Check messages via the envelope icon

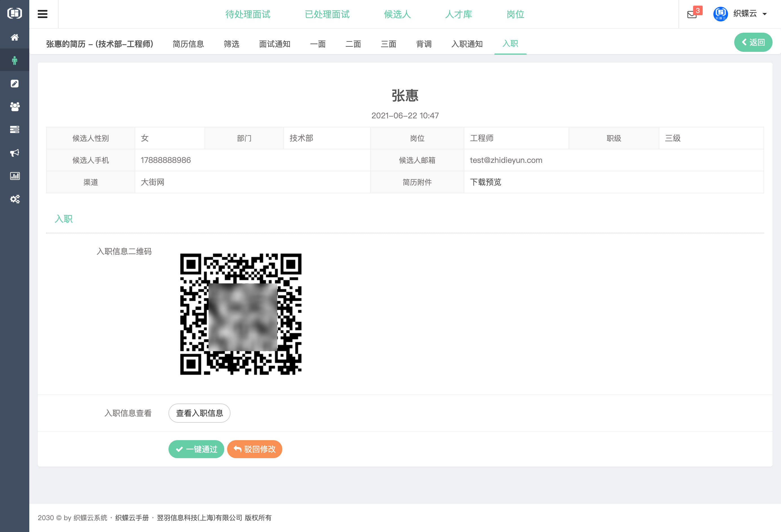click(x=691, y=14)
